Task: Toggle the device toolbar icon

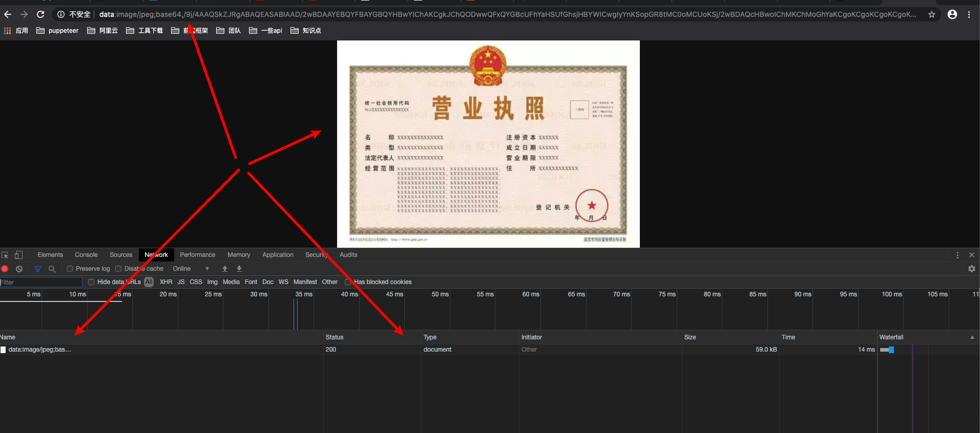Action: point(18,255)
